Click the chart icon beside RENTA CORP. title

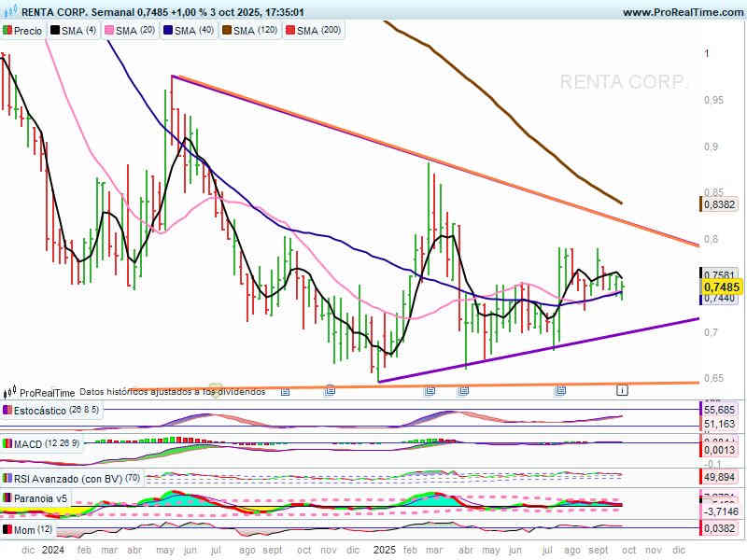point(10,12)
